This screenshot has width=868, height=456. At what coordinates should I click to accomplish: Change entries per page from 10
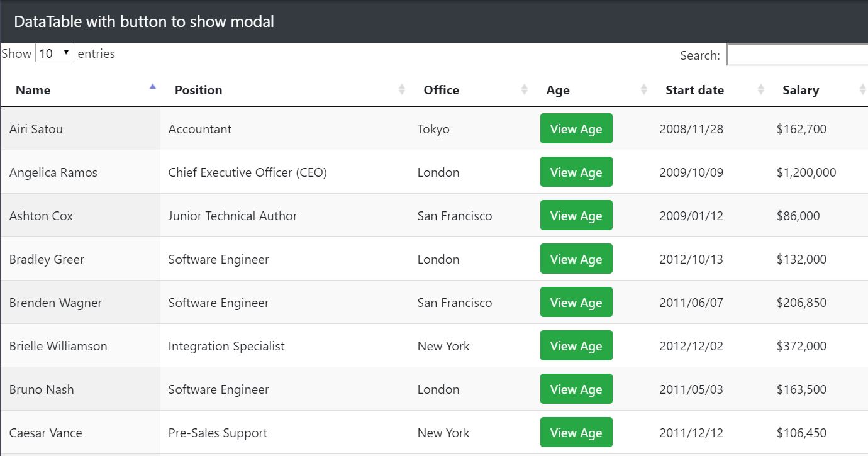55,53
